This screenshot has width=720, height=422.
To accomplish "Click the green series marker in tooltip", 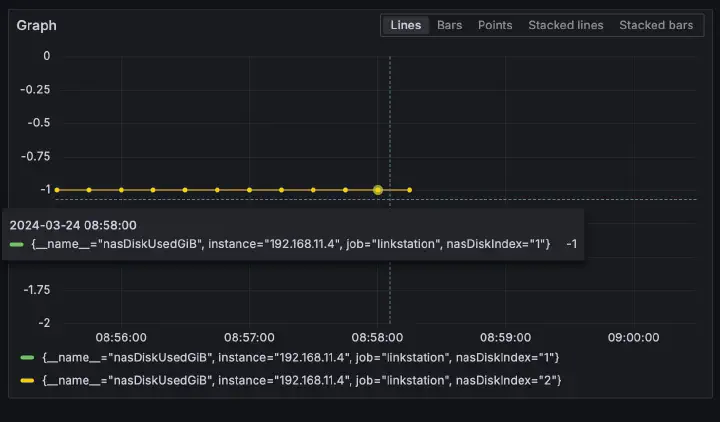I will (x=17, y=244).
